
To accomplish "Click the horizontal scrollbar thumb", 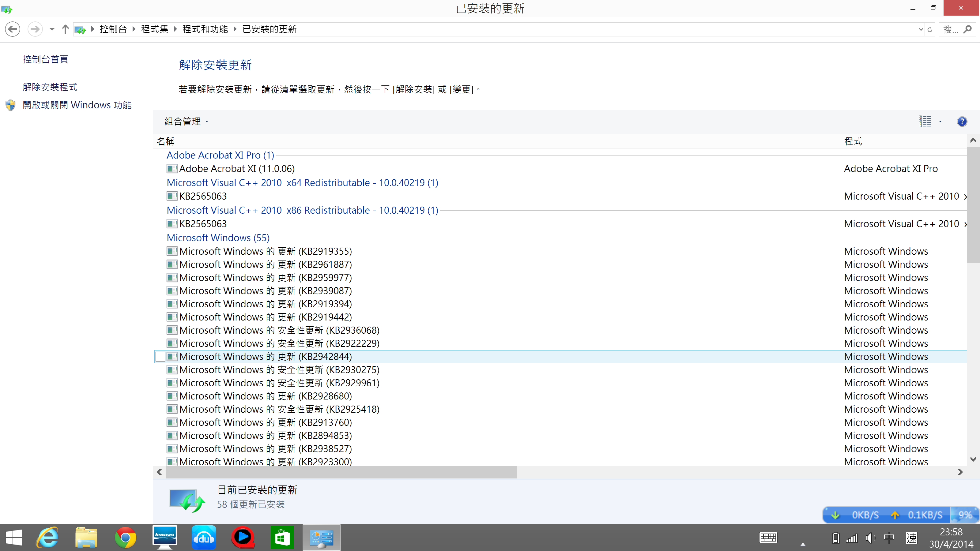I will tap(342, 472).
